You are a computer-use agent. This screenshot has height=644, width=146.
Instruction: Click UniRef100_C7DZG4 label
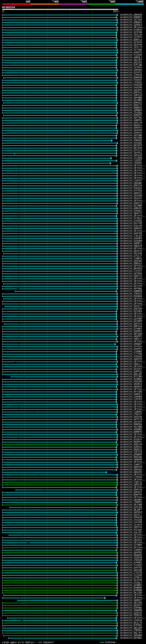131,477
